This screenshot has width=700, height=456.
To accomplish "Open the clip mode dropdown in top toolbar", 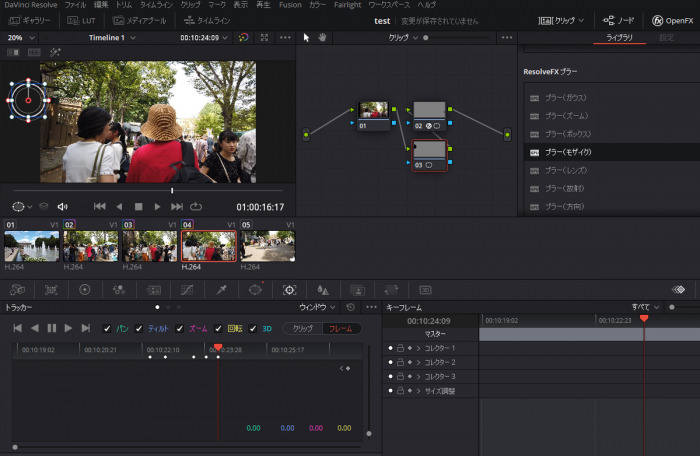I will point(561,21).
